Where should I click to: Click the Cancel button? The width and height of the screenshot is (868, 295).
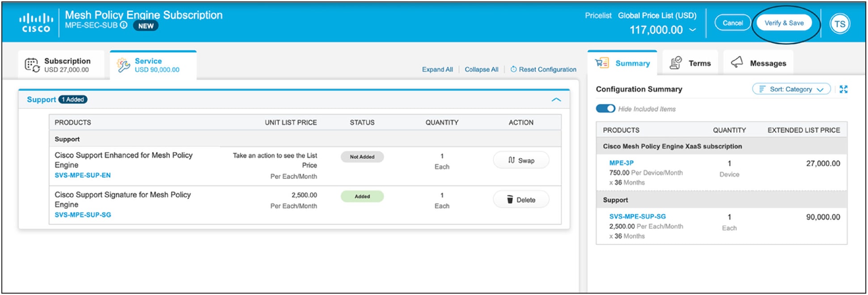[x=733, y=23]
